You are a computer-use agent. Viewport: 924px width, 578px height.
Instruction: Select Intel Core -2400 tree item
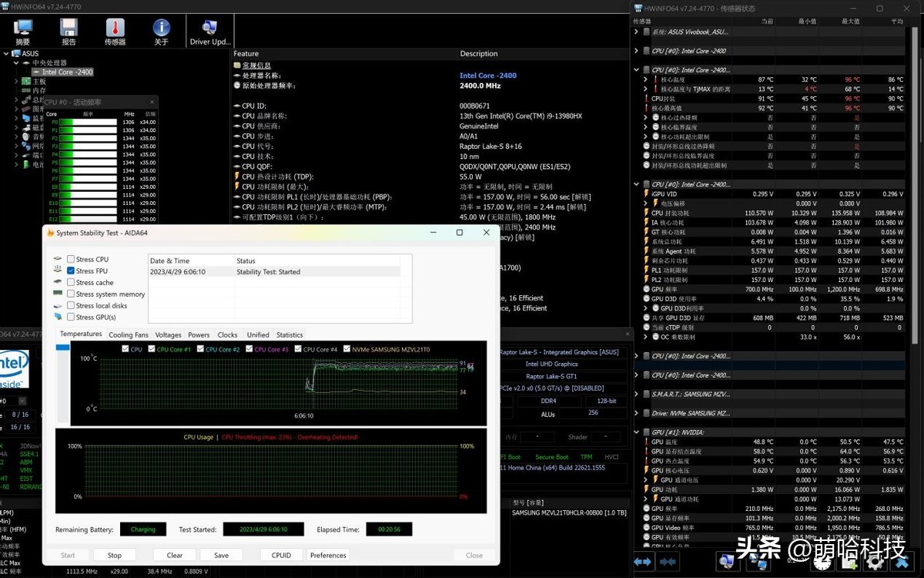tap(67, 72)
